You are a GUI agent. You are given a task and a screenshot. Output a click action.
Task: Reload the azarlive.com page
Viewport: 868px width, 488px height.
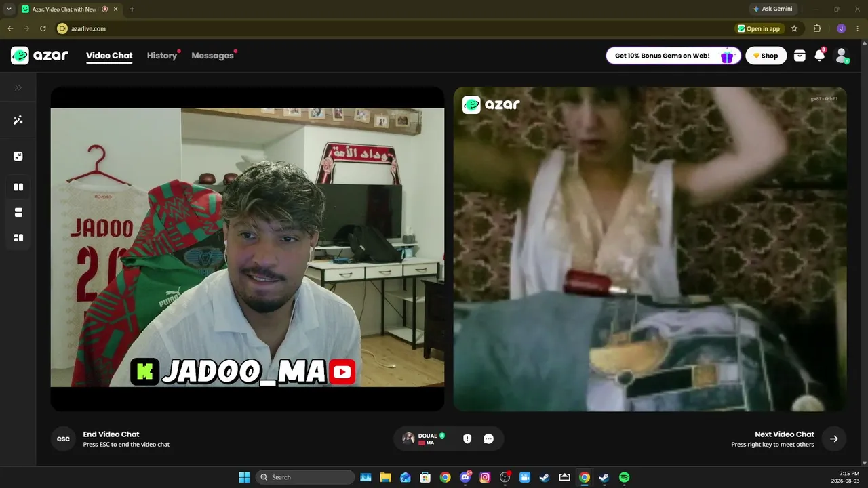(43, 28)
